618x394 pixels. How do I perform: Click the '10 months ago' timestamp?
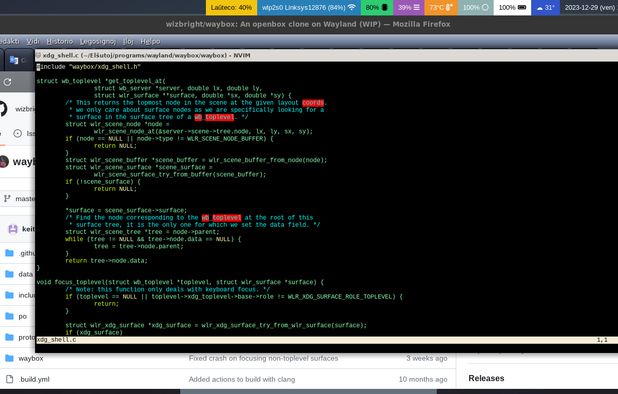coord(423,379)
